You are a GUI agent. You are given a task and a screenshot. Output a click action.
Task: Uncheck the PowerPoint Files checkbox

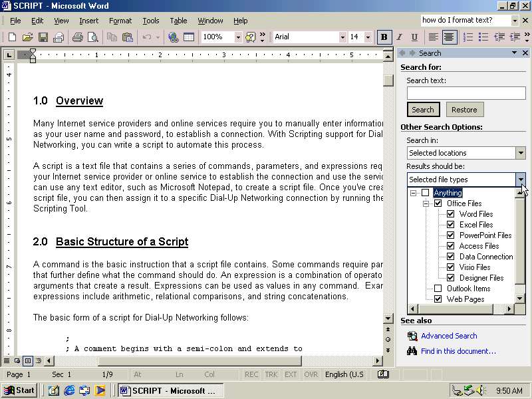pyautogui.click(x=451, y=235)
